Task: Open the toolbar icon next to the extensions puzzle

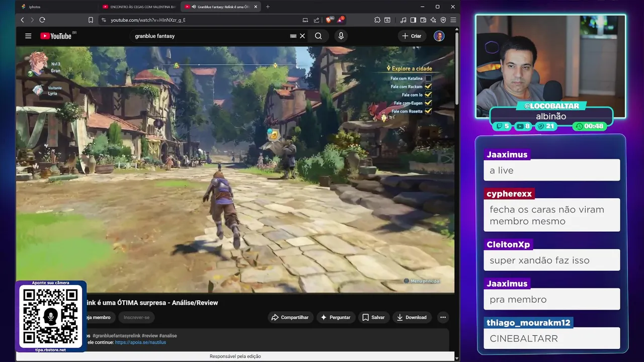Action: tap(387, 20)
